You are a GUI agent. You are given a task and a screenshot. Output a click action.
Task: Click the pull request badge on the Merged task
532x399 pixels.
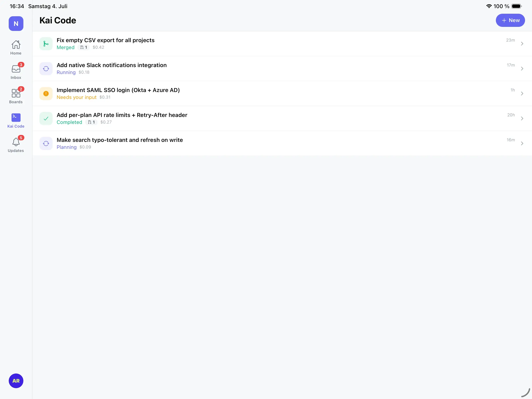coord(84,47)
